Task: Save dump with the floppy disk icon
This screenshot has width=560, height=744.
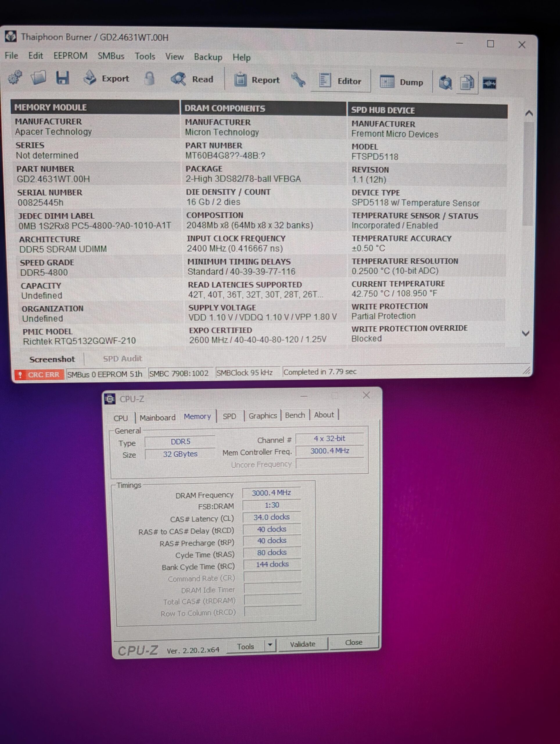Action: point(62,78)
